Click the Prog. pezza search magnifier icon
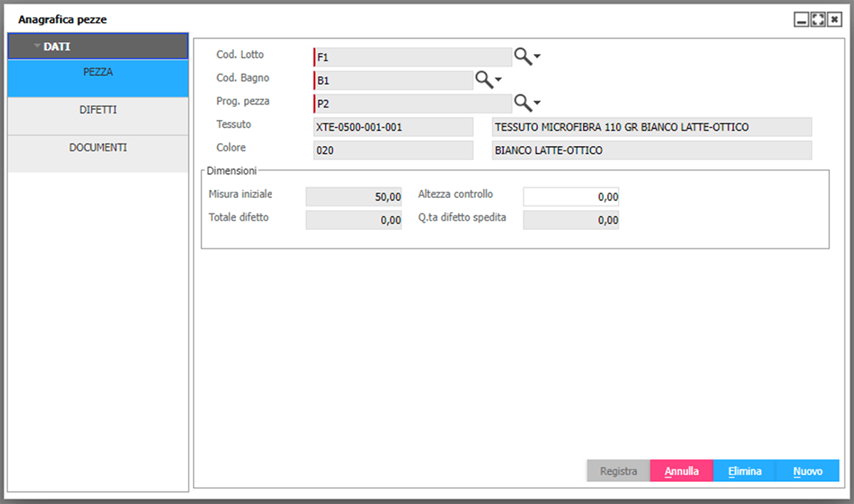This screenshot has width=854, height=504. (x=523, y=103)
